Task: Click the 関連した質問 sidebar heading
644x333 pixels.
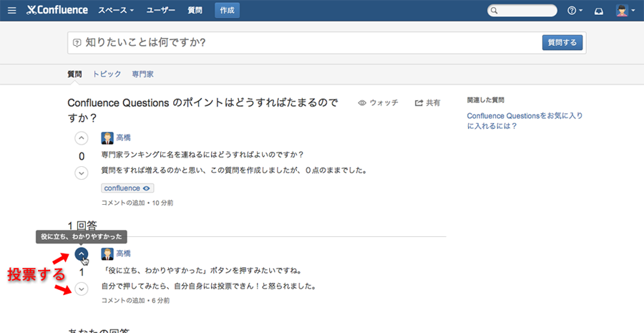Action: (485, 100)
